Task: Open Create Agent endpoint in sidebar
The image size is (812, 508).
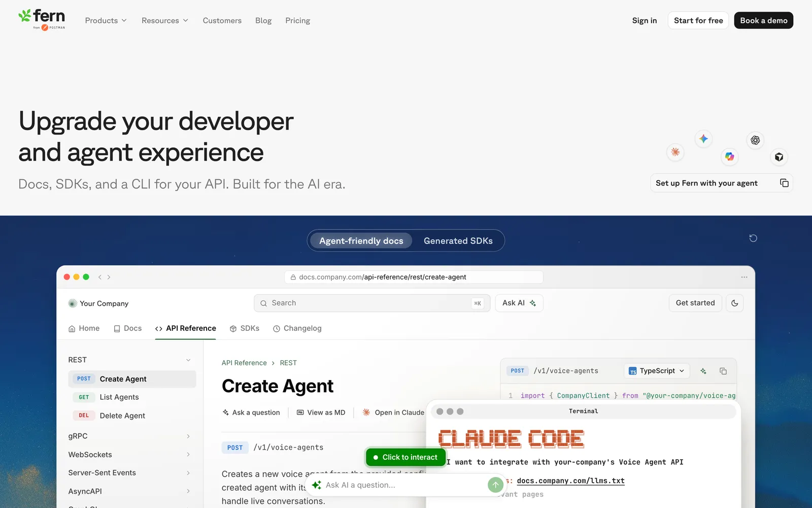Action: [132, 379]
